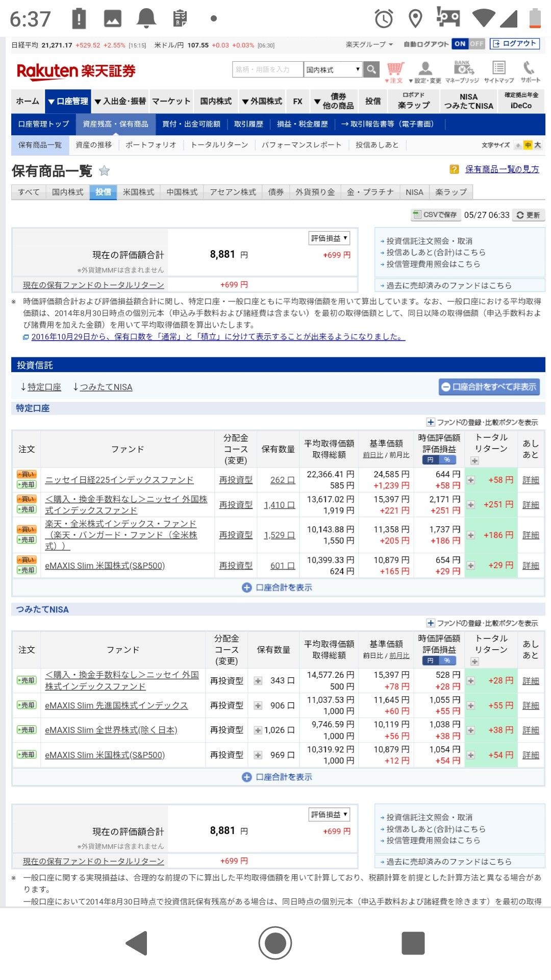Expand the 楽天グループ dropdown
The height and width of the screenshot is (980, 551).
point(369,44)
